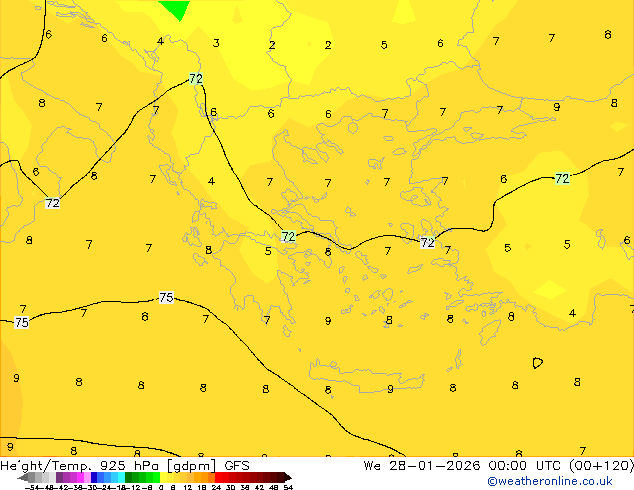Pick the dark blue legend swatch at -30
The height and width of the screenshot is (490, 634).
pos(94,477)
